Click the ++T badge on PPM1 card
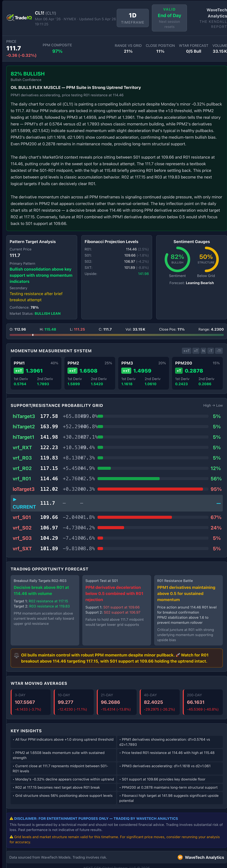This screenshot has height=868, width=227. tap(19, 371)
